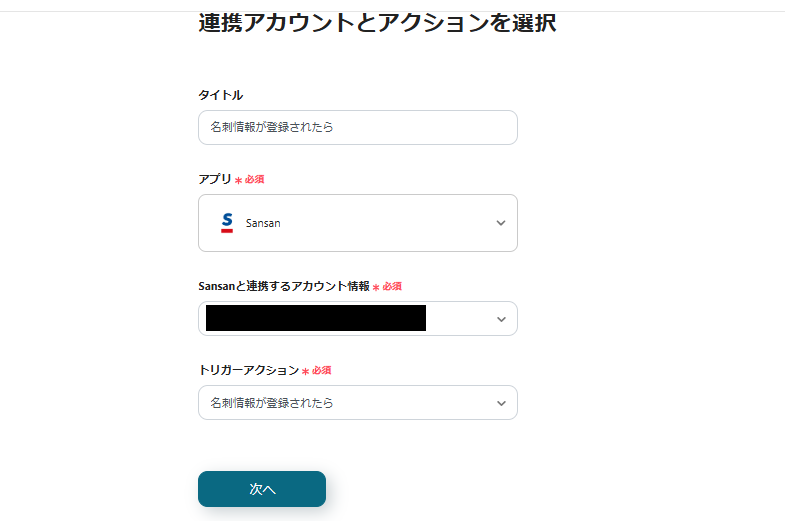Click the Sansan logo icon

[227, 223]
